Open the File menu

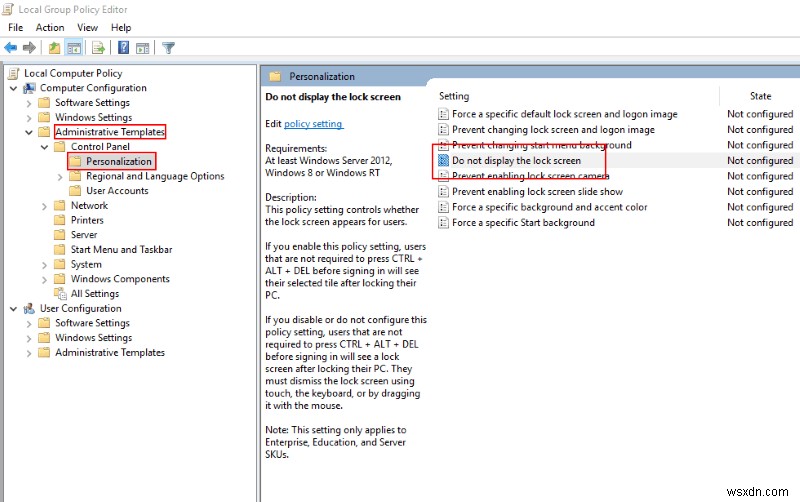coord(15,28)
